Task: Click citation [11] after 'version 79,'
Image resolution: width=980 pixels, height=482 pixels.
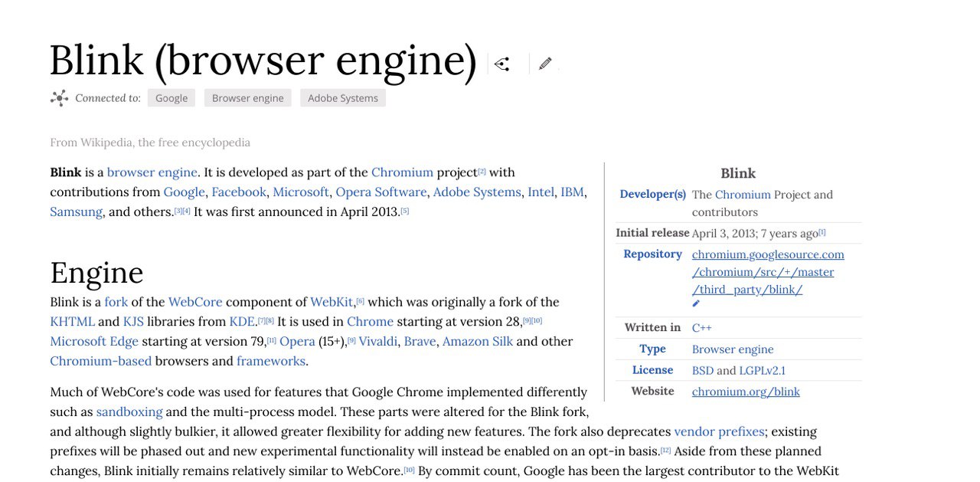Action: 272,340
